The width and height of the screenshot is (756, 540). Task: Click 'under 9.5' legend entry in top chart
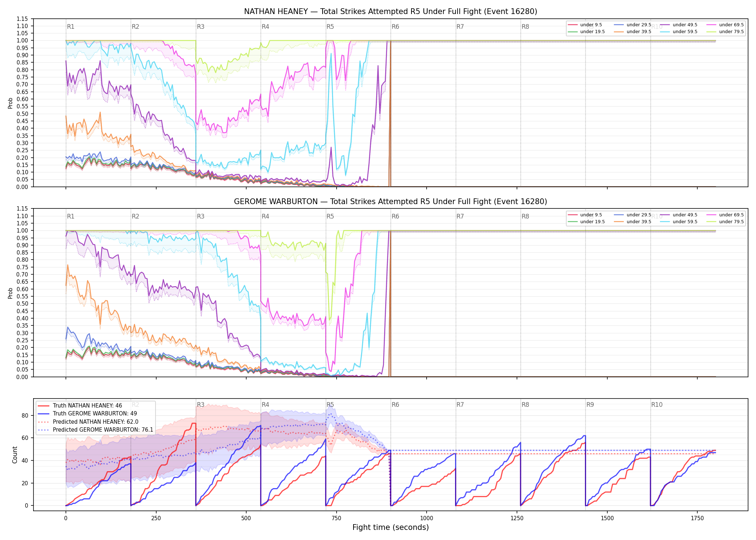[x=585, y=25]
